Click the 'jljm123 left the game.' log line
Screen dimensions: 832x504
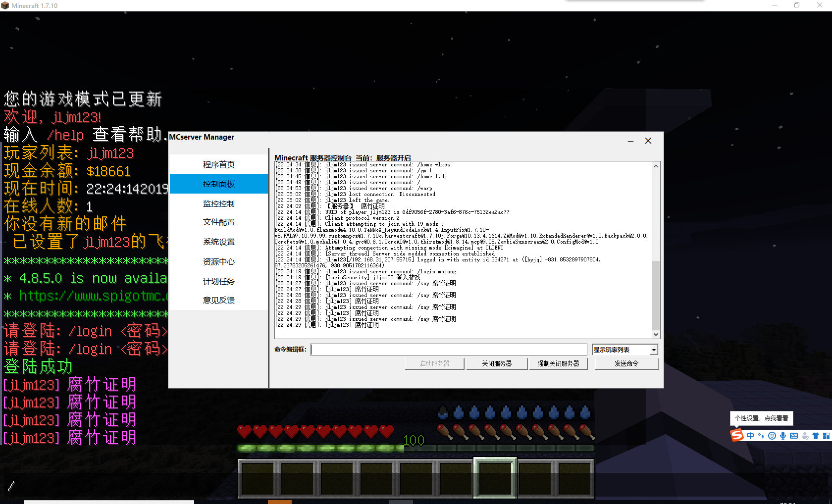pyautogui.click(x=332, y=201)
